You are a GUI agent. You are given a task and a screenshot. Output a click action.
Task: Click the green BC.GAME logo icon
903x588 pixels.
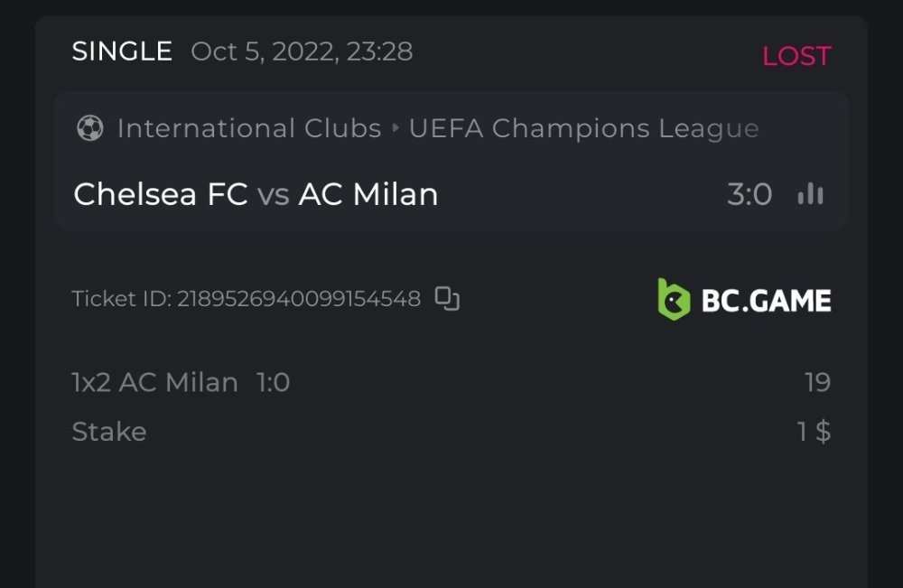coord(674,300)
